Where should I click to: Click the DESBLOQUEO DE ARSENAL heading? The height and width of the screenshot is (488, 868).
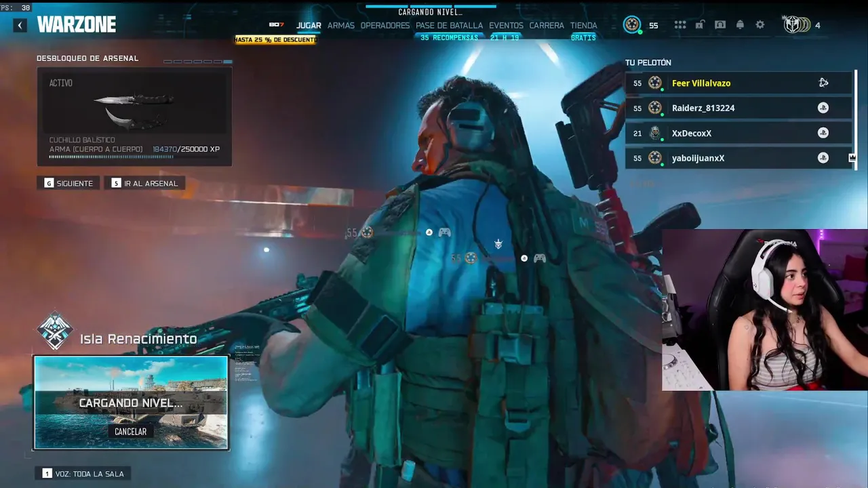click(x=87, y=58)
